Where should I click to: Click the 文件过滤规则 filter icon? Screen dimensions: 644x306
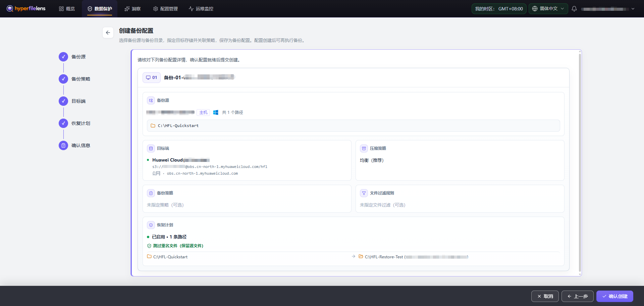tap(364, 193)
